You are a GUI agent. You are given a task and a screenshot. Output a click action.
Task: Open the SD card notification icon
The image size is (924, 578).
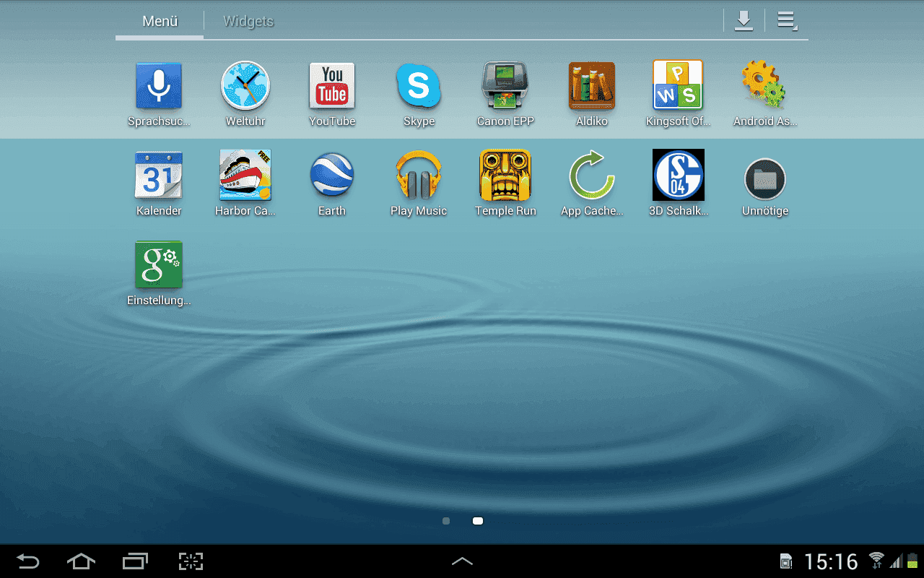(786, 561)
